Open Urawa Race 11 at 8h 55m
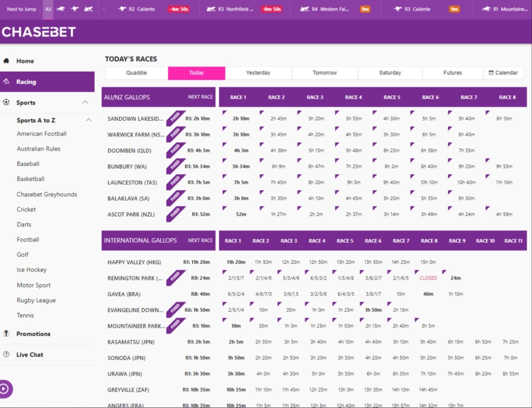532x408 pixels. pos(511,374)
